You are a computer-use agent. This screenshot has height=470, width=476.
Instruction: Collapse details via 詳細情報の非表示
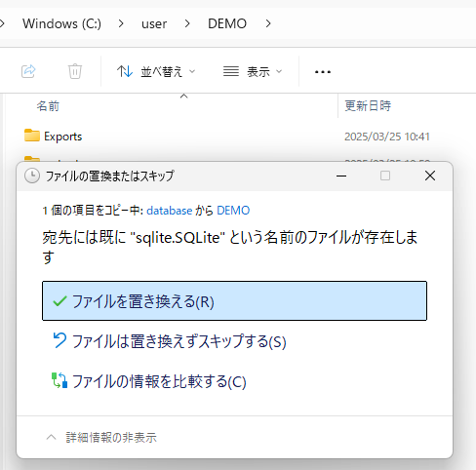point(101,438)
